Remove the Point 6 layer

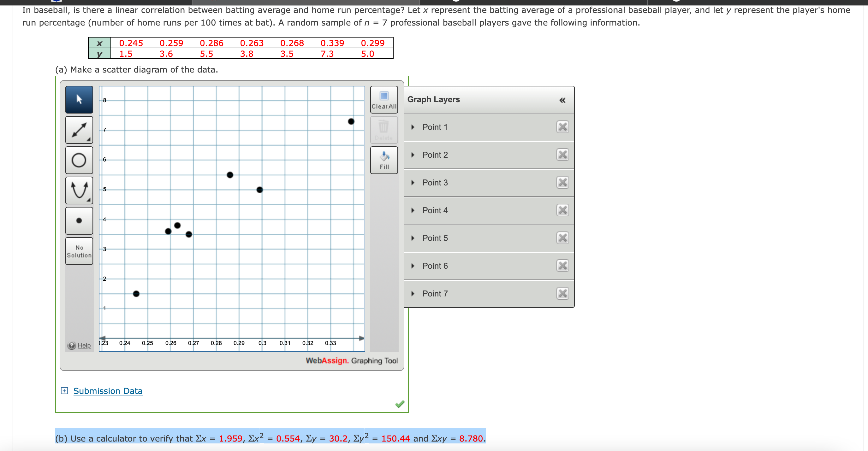(x=562, y=266)
